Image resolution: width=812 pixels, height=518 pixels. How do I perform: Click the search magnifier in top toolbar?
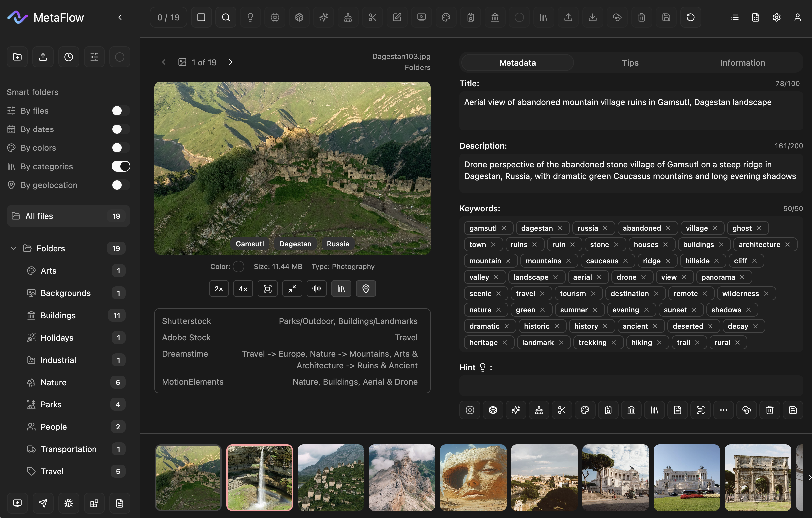pyautogui.click(x=226, y=17)
